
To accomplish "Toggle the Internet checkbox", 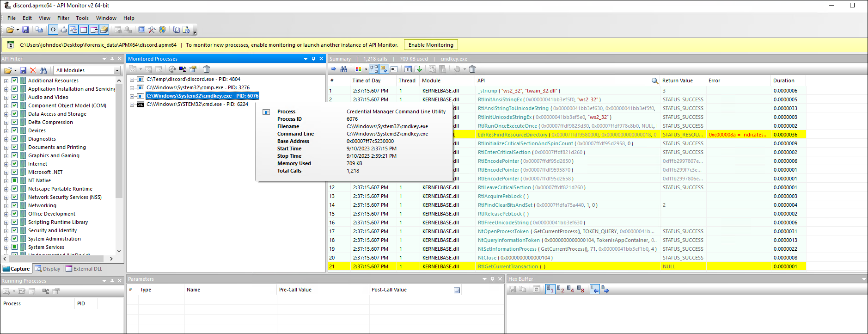I will pos(15,164).
